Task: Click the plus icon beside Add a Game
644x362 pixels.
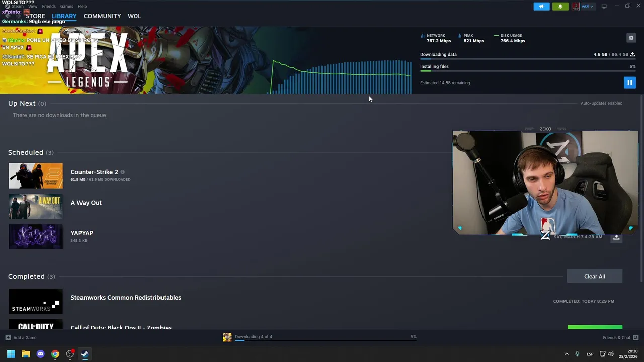Action: (8, 337)
